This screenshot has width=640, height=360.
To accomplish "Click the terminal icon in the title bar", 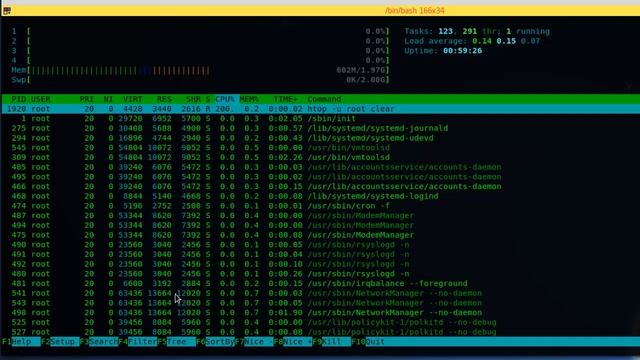I will [x=7, y=11].
